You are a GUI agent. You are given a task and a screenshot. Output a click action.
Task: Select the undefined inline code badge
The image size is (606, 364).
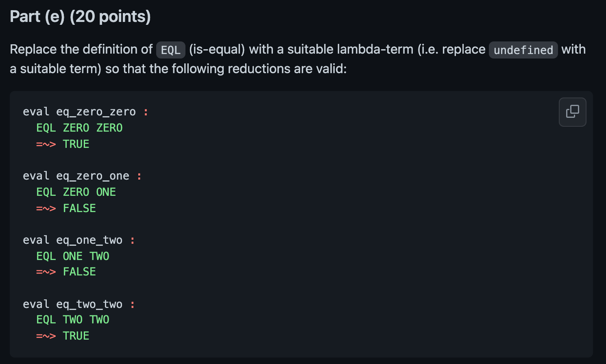coord(523,50)
